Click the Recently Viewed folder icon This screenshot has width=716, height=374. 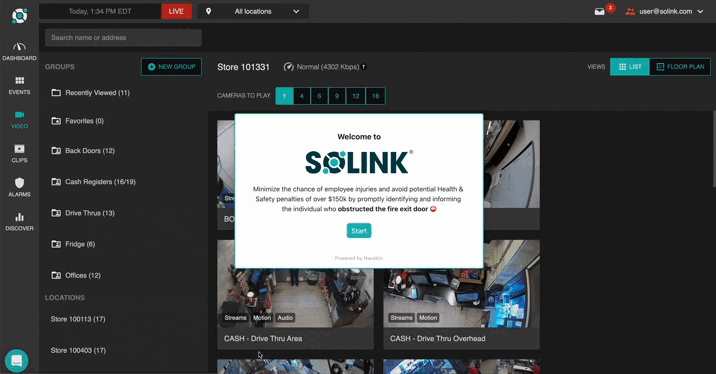tap(56, 93)
